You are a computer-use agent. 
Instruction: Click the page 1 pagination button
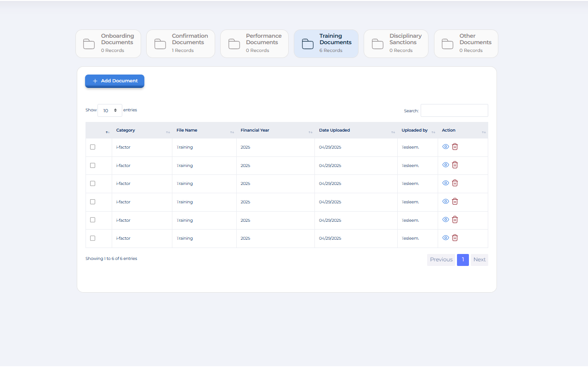[462, 260]
